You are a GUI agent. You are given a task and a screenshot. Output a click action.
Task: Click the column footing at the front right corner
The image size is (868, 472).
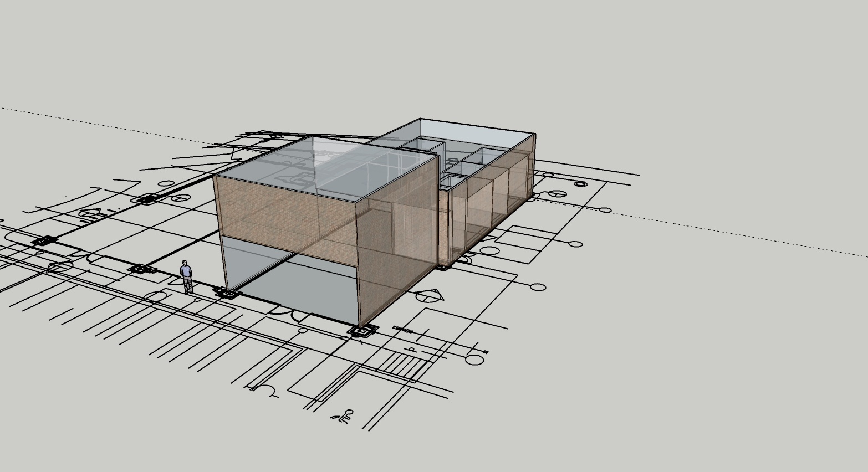coord(363,331)
